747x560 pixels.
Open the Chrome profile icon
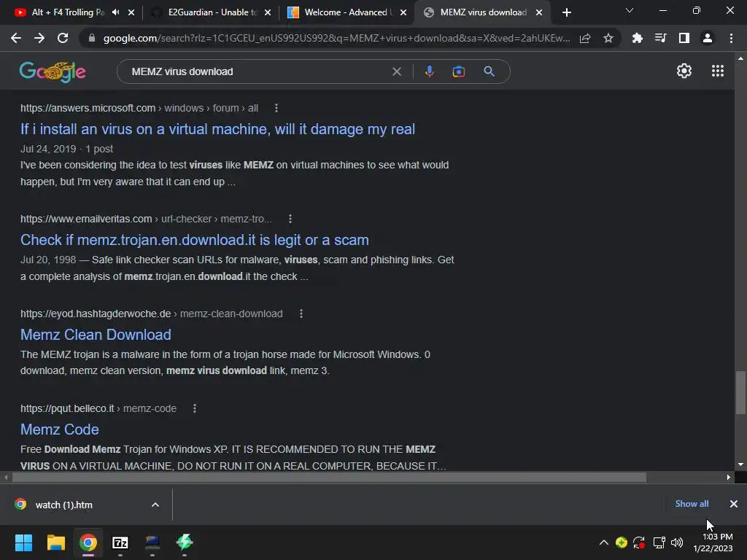pos(708,38)
